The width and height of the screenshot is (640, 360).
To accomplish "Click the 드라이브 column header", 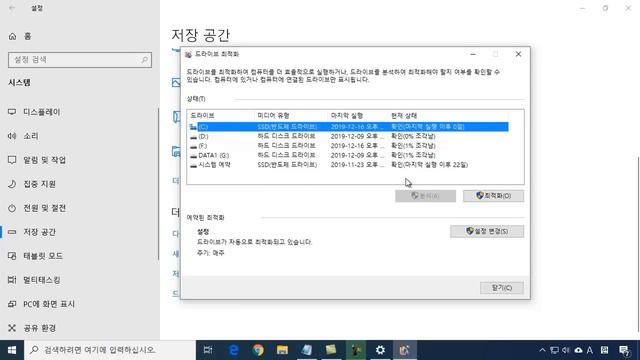I will point(202,116).
